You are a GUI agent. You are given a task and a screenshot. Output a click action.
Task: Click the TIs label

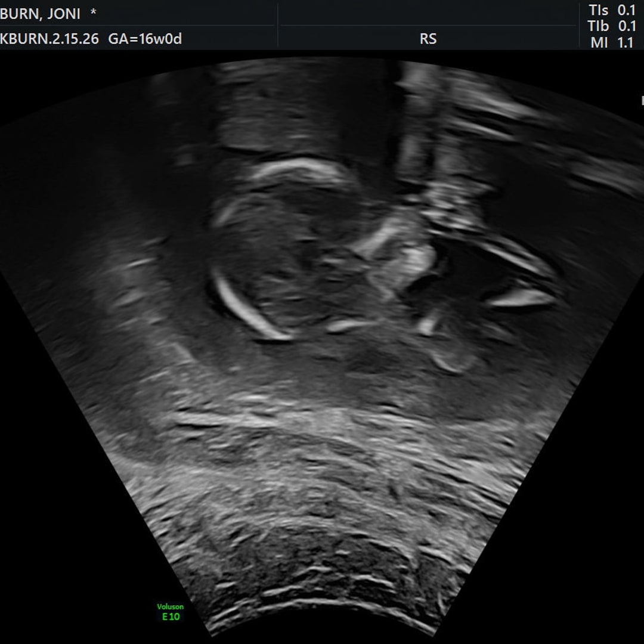(598, 10)
